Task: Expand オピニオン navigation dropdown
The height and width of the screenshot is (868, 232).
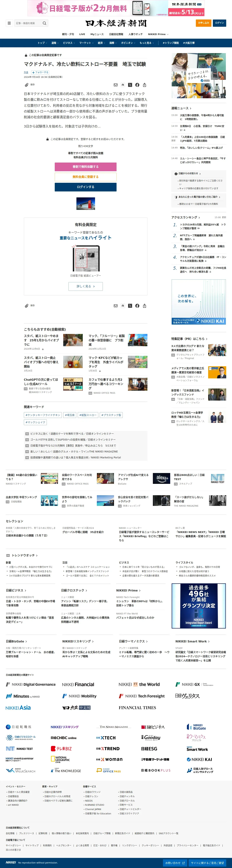Action: [128, 43]
